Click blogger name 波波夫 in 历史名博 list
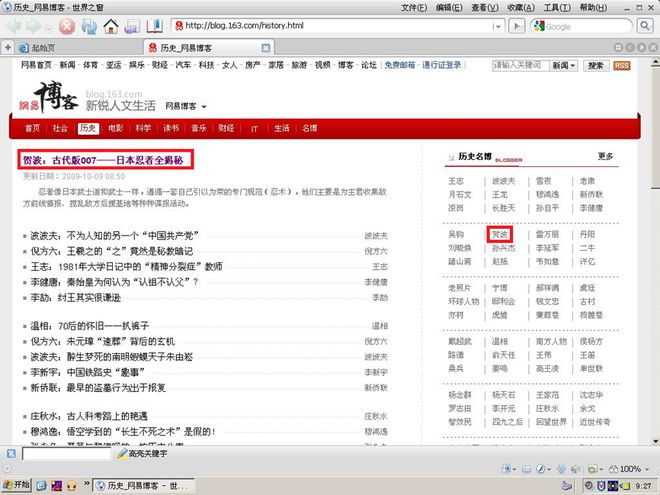 pyautogui.click(x=503, y=181)
